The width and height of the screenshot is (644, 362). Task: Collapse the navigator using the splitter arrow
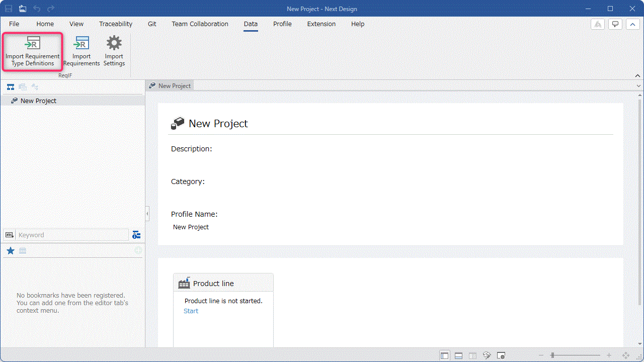tap(147, 214)
